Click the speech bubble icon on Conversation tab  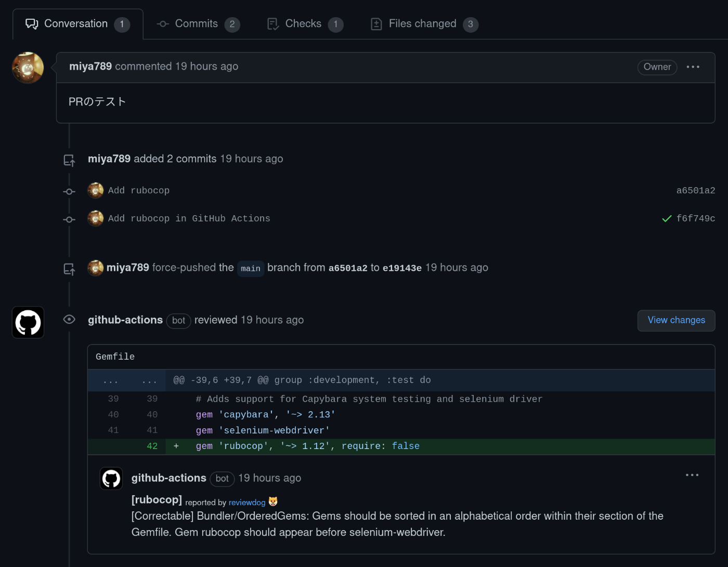point(32,23)
